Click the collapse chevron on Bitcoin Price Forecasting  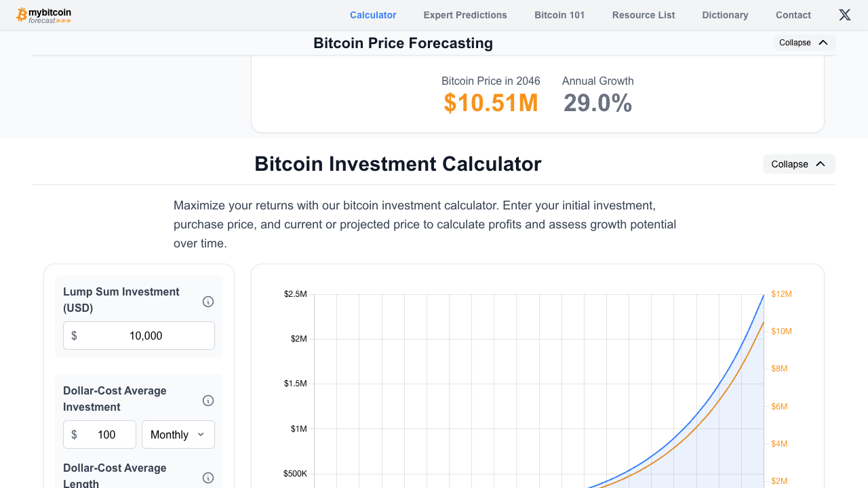[823, 42]
